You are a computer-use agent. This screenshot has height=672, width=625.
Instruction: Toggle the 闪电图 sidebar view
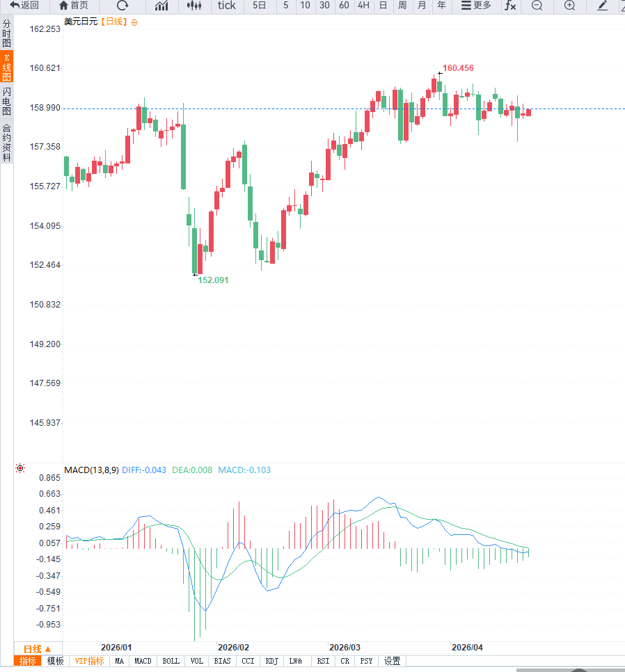(x=6, y=102)
